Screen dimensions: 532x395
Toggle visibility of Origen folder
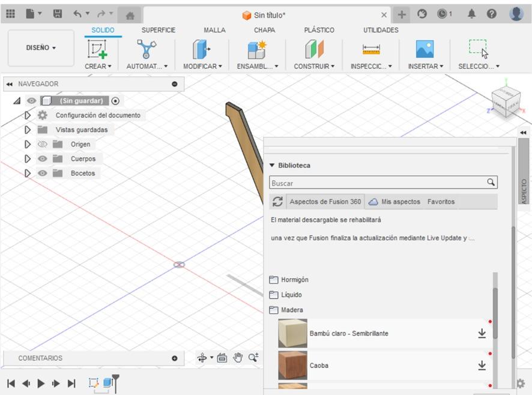[43, 144]
